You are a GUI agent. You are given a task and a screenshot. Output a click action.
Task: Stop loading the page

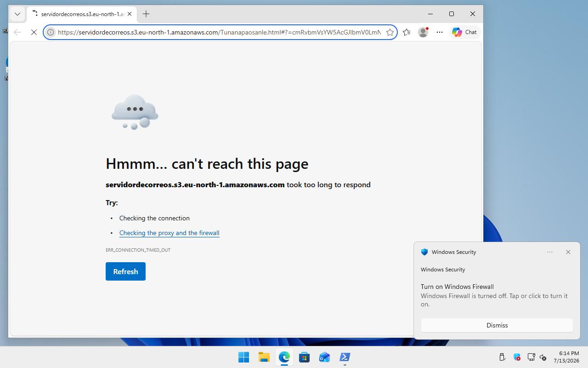pos(34,32)
